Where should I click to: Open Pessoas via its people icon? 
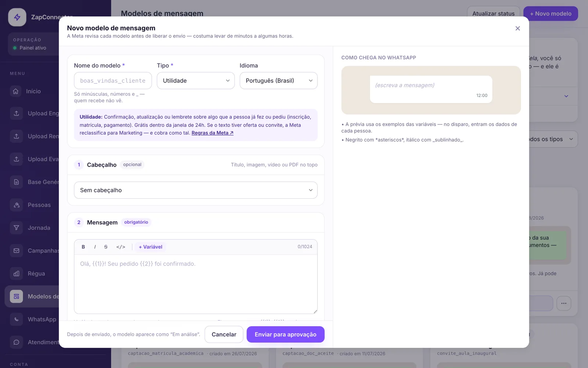pos(17,205)
